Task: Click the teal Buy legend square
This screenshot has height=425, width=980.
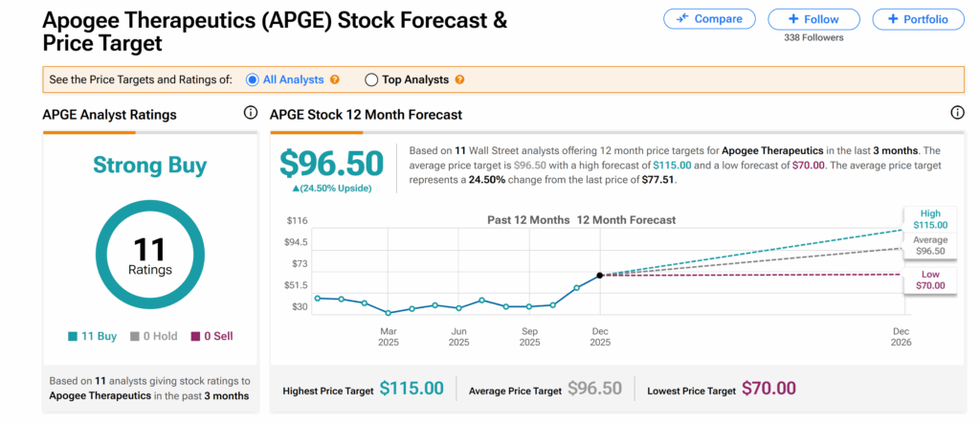Action: tap(73, 336)
